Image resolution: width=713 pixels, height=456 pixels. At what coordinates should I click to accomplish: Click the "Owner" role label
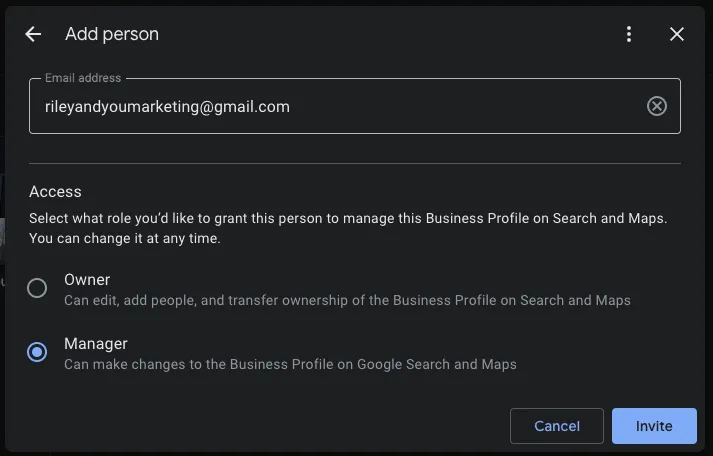coord(87,280)
